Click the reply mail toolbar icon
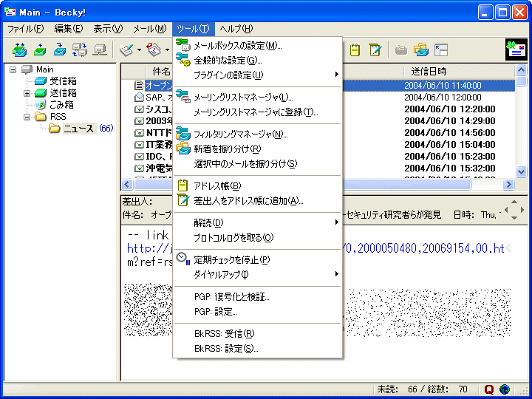 pos(154,50)
